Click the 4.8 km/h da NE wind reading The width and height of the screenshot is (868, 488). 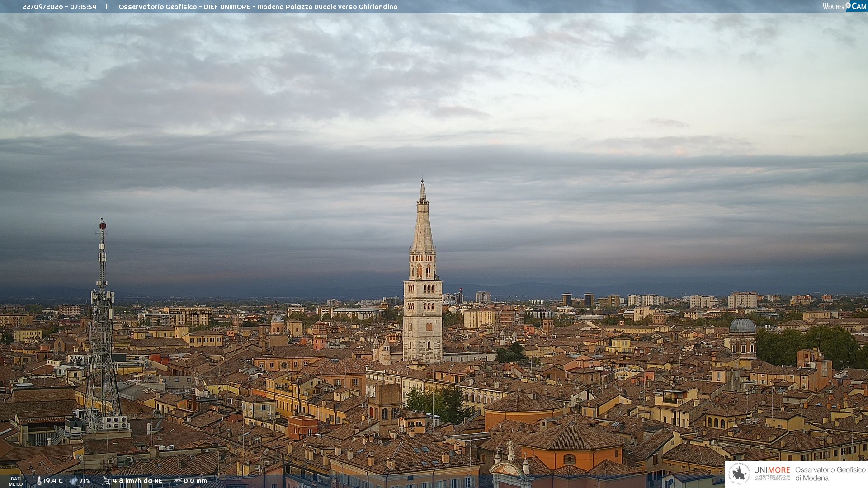(x=137, y=481)
